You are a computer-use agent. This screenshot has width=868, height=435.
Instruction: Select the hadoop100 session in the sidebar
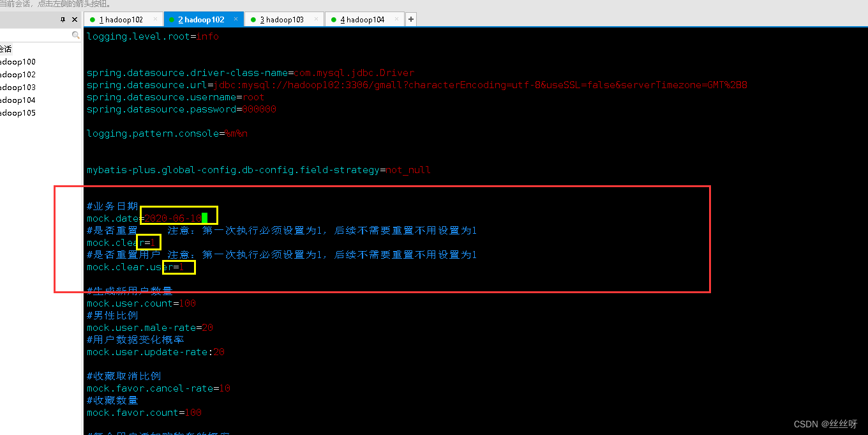(16, 61)
